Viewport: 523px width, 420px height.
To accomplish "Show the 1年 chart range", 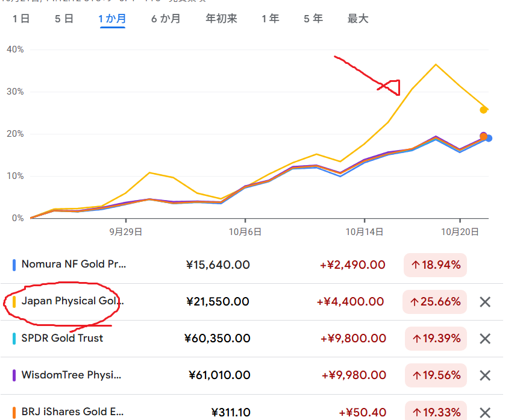I will tap(270, 19).
